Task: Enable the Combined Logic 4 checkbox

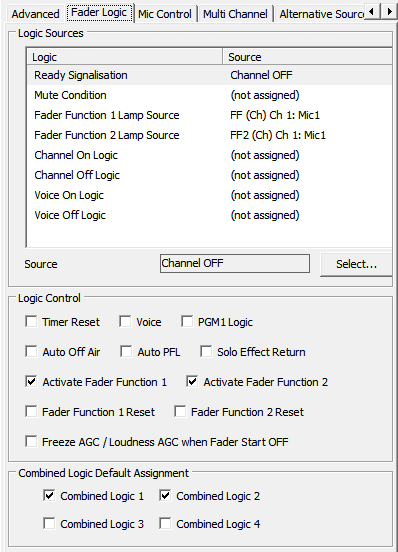Action: (x=165, y=523)
